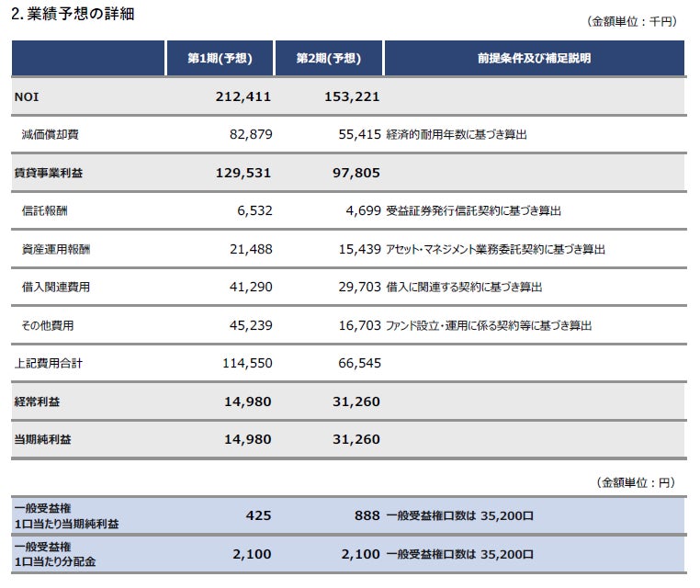The height and width of the screenshot is (588, 700).
Task: Click the unit note (金額単位：円)
Action: point(636,482)
